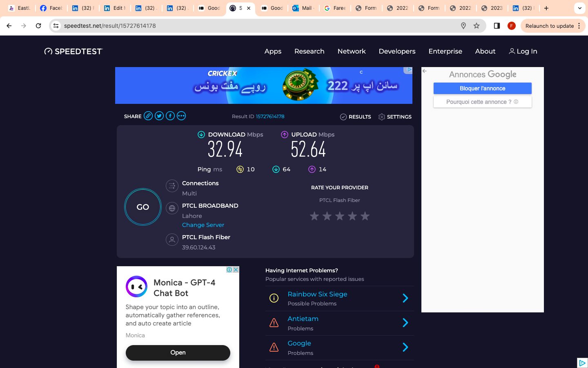
Task: Open the Enterprise menu
Action: pyautogui.click(x=445, y=51)
